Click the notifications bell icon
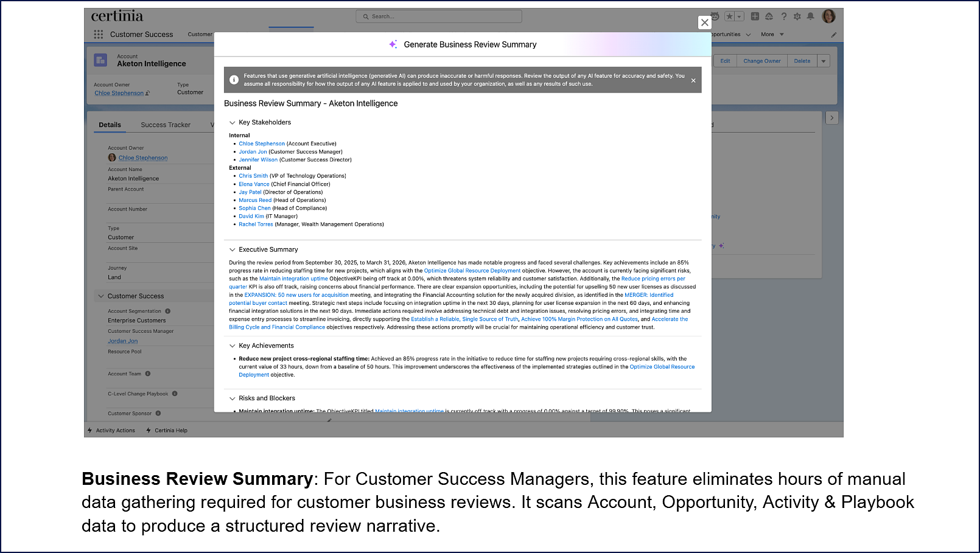Viewport: 980px width, 553px height. point(810,16)
